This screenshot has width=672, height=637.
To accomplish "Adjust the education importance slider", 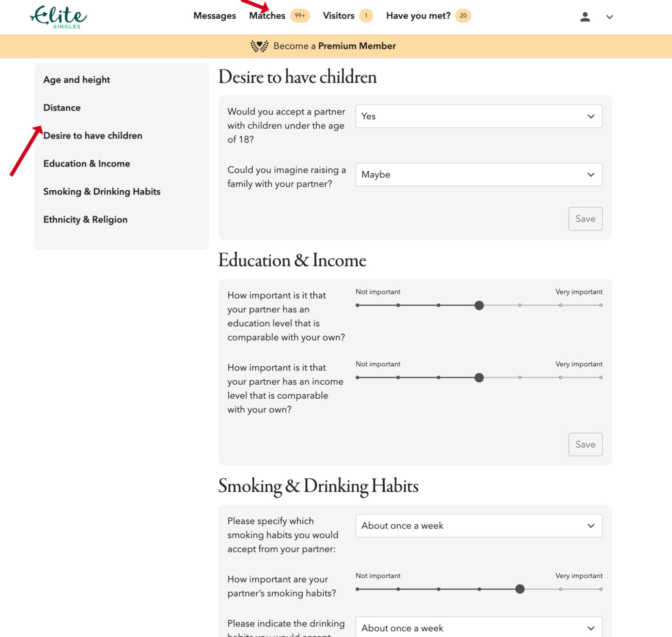I will point(479,305).
